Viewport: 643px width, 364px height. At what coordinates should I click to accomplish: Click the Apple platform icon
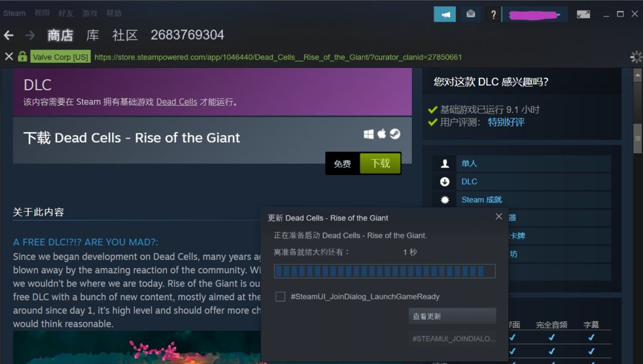pyautogui.click(x=382, y=133)
